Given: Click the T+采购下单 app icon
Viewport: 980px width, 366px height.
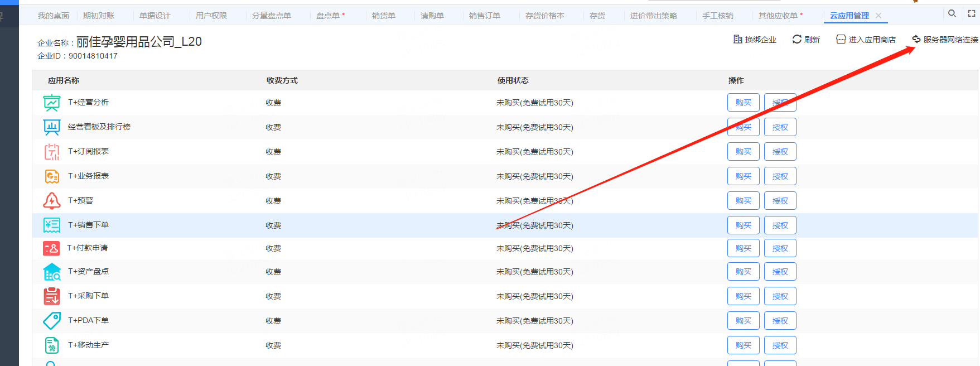Looking at the screenshot, I should (52, 296).
